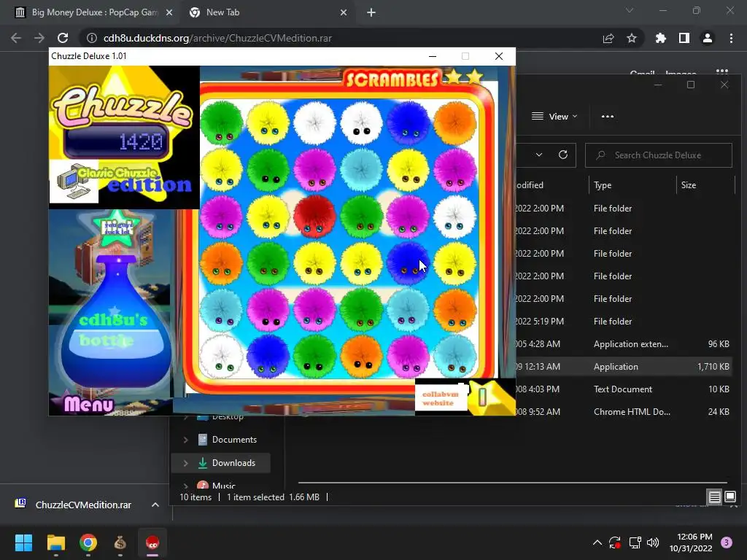Select the Application extension 96 KB row
Image resolution: width=747 pixels, height=560 pixels.
pos(624,344)
